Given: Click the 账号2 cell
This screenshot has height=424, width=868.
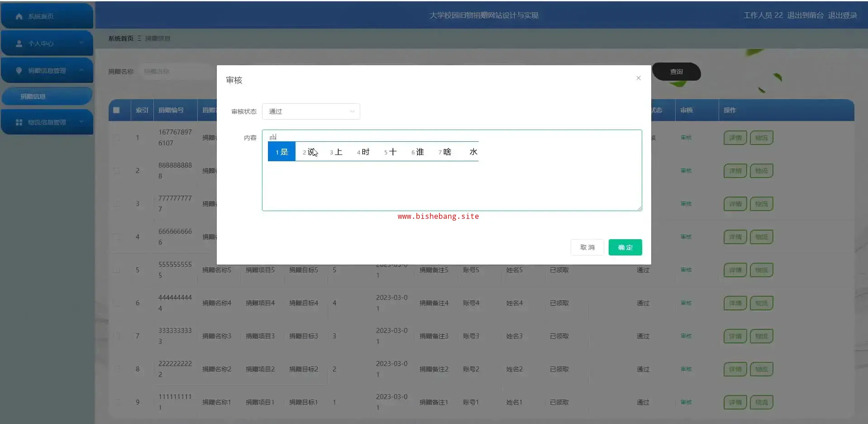Looking at the screenshot, I should pos(471,369).
